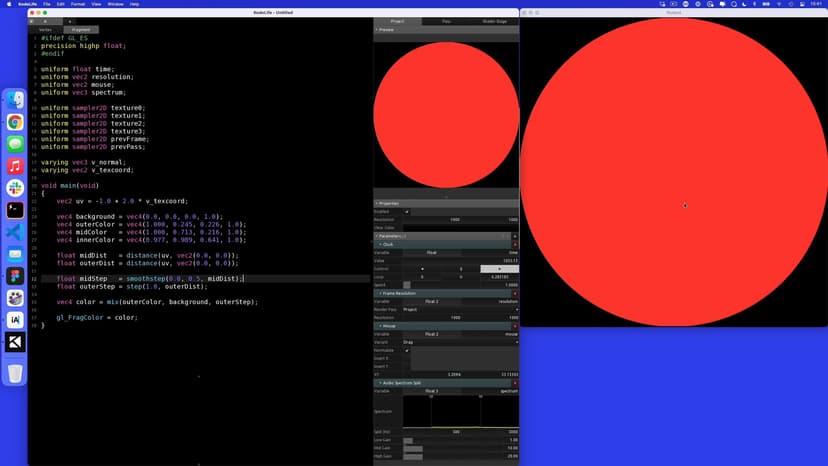This screenshot has height=466, width=828.
Task: Click the Clear Color swatch
Action: [x=459, y=228]
